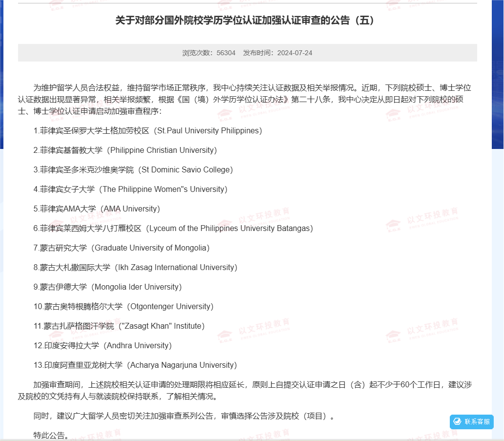Click the view count 浏览次数：56304

[209, 53]
